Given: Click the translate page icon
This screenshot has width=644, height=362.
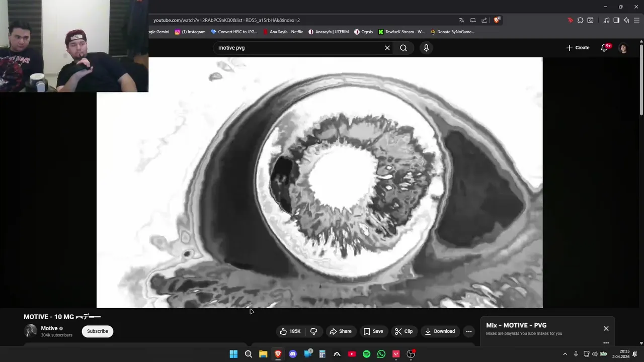Looking at the screenshot, I should [x=461, y=20].
